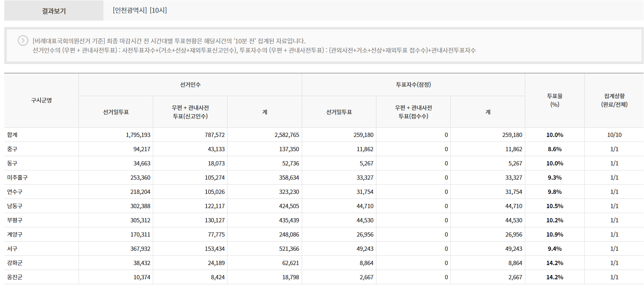Select the 투표자수(잠정) group header
This screenshot has height=296, width=644.
point(413,85)
